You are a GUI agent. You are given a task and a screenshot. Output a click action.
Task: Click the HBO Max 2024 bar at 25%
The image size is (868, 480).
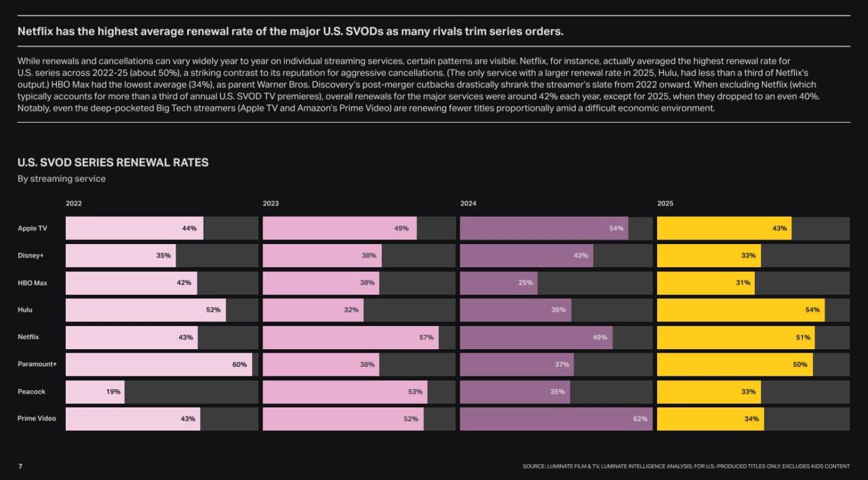pyautogui.click(x=498, y=283)
